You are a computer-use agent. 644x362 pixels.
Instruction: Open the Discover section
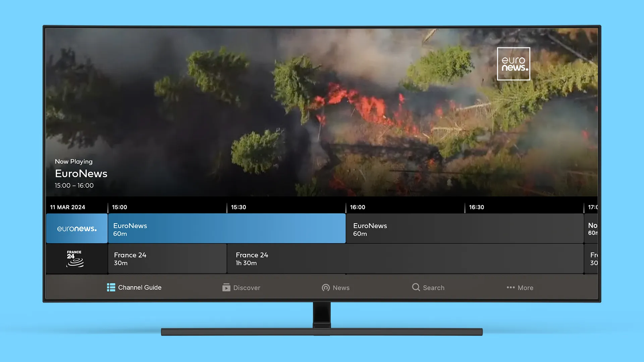[241, 287]
